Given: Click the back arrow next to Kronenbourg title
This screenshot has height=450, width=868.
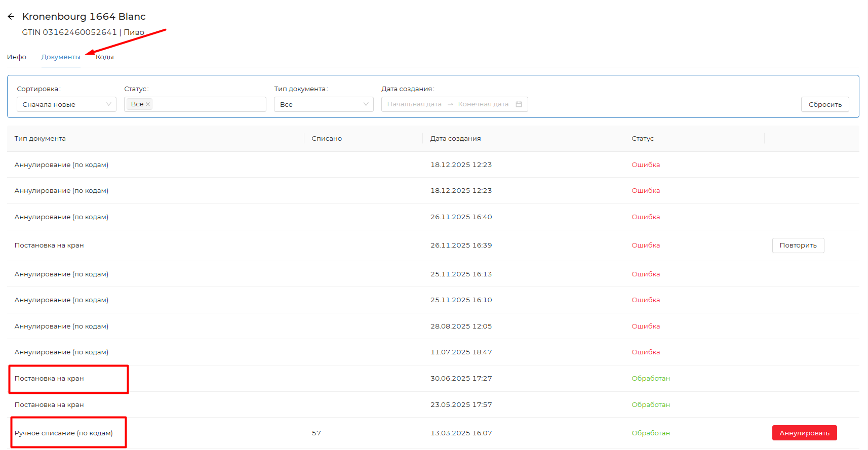Looking at the screenshot, I should point(11,17).
